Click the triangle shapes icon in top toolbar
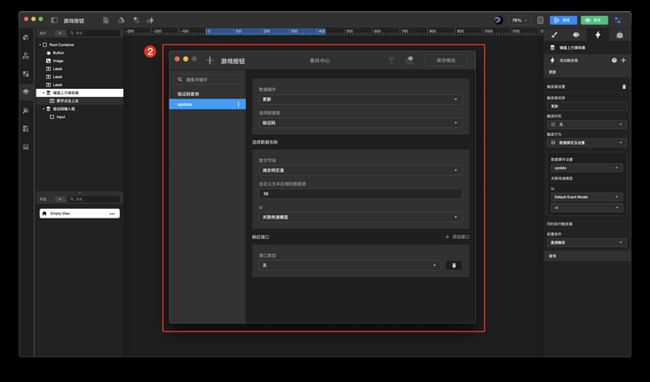650x382 pixels. (x=121, y=20)
